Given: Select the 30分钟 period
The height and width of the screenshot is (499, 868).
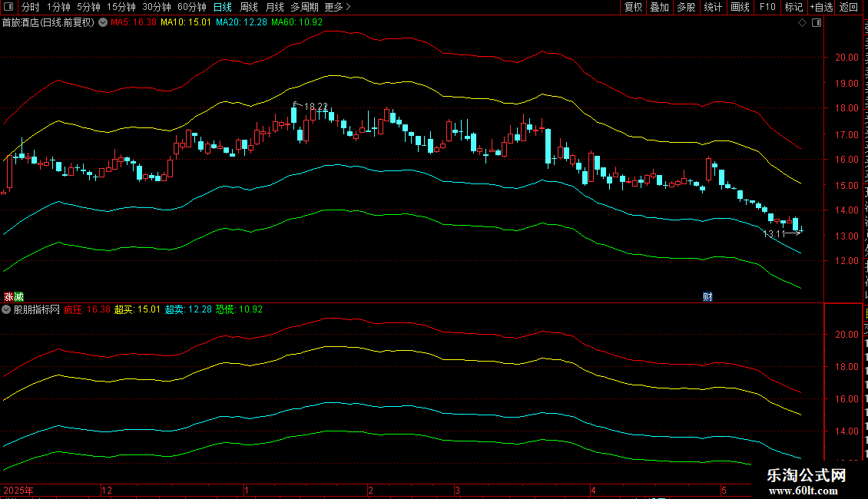Looking at the screenshot, I should pos(156,7).
